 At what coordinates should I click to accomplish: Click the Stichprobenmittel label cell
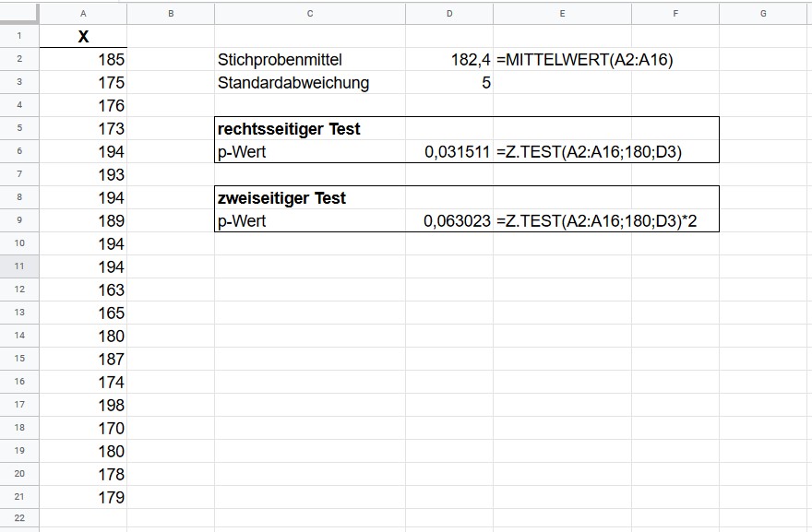[281, 60]
